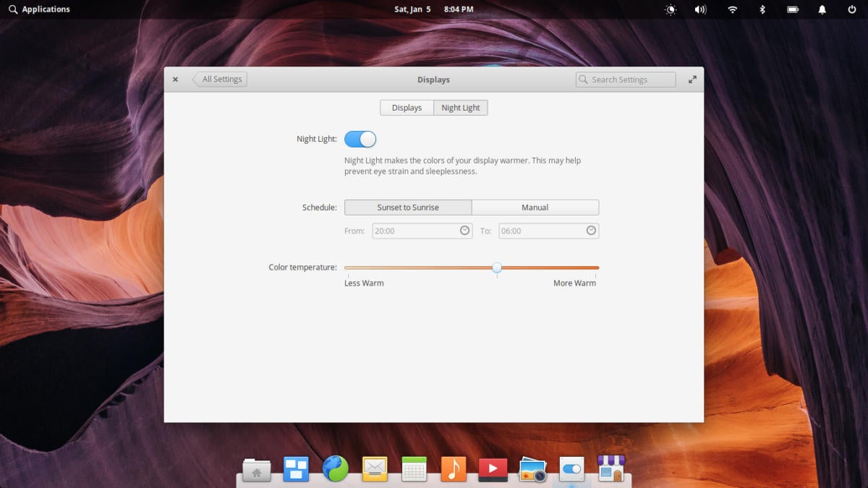Go back to All Settings
Image resolution: width=868 pixels, height=488 pixels.
coord(220,80)
